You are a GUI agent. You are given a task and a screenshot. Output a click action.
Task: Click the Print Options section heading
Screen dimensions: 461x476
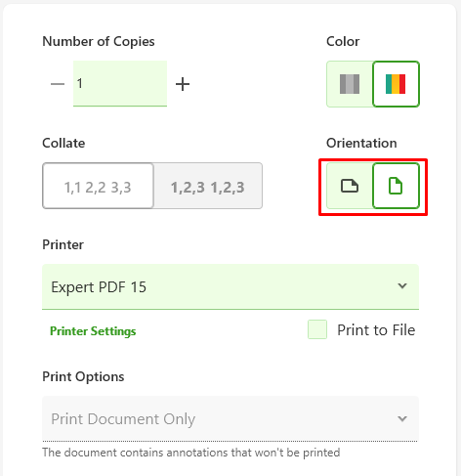83,376
